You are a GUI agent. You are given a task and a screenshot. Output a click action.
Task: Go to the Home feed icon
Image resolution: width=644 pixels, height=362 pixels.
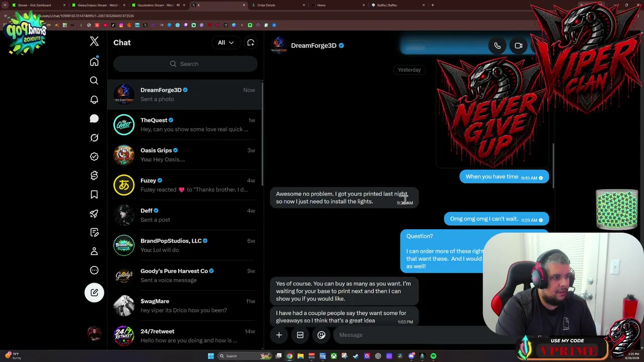[x=94, y=62]
